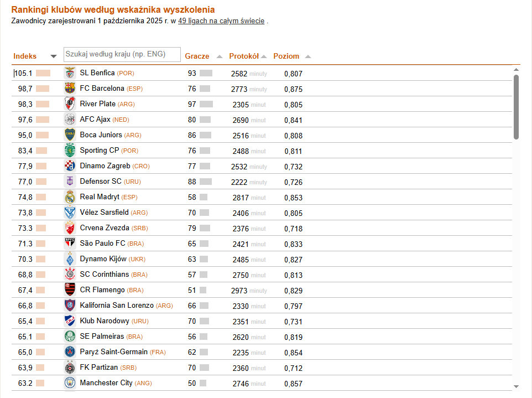The image size is (532, 398).
Task: Sort by Protokół column arrow
Action: tap(264, 56)
